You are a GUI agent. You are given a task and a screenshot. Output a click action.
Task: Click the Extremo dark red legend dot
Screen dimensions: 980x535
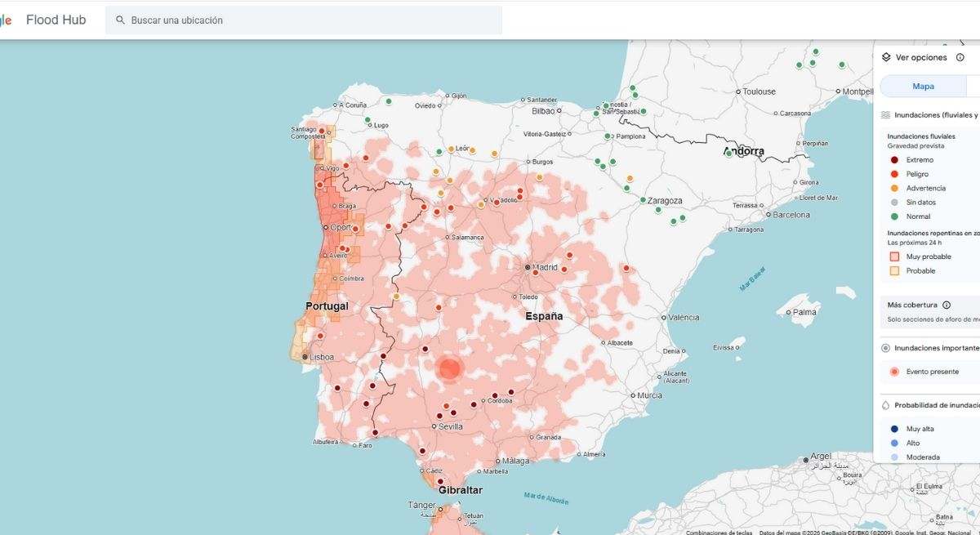[894, 160]
